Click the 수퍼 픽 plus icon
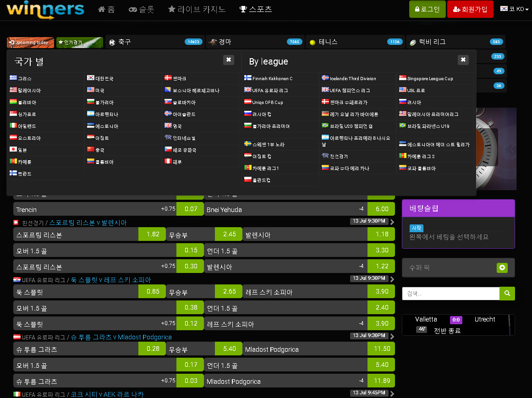The width and height of the screenshot is (532, 398). (x=502, y=268)
